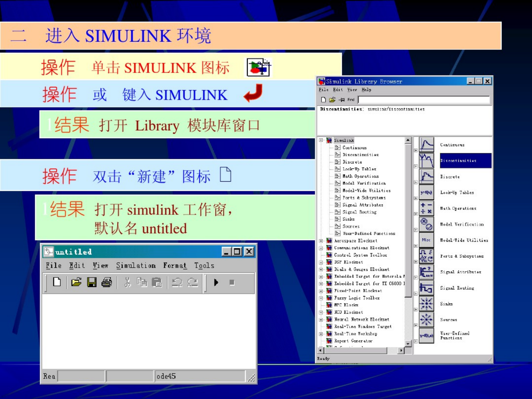Image resolution: width=532 pixels, height=399 pixels.
Task: Click the Discontinuities highlighted label in right pane
Action: 465,161
